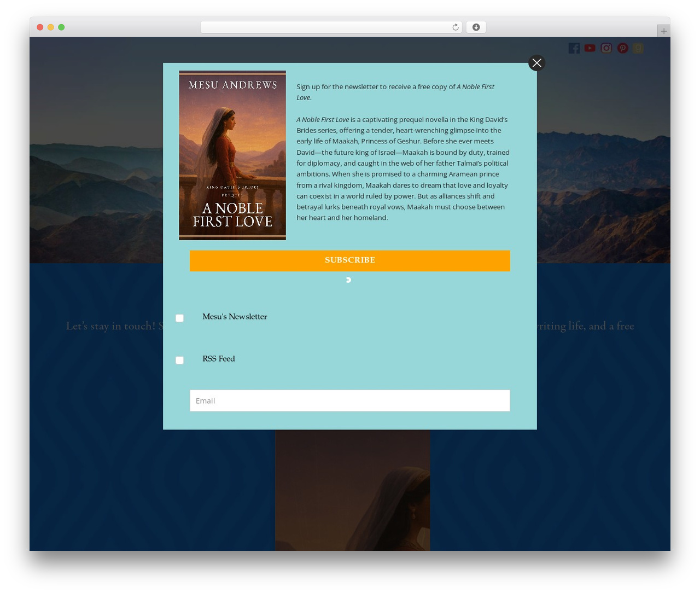Open the Instagram social icon
Image resolution: width=700 pixels, height=593 pixels.
point(606,48)
